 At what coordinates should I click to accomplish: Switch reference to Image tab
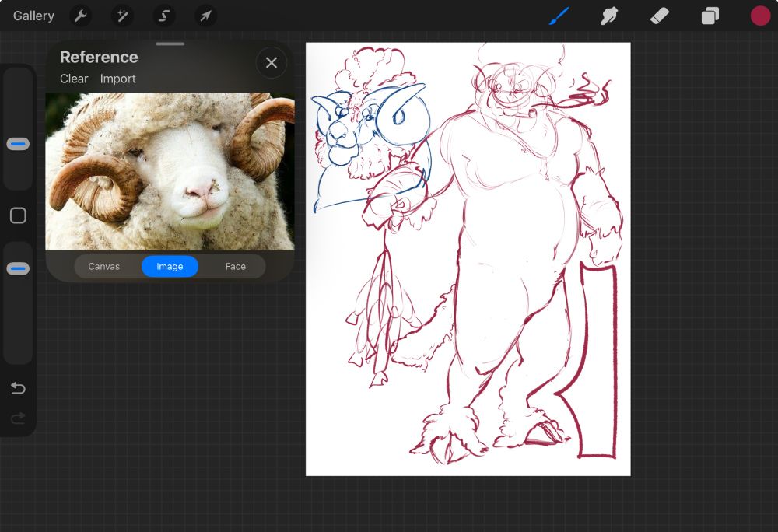[170, 266]
